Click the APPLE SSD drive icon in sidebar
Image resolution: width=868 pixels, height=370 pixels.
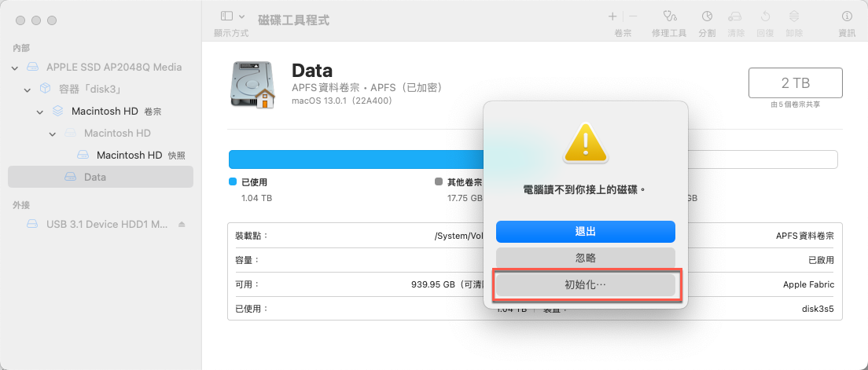tap(33, 68)
